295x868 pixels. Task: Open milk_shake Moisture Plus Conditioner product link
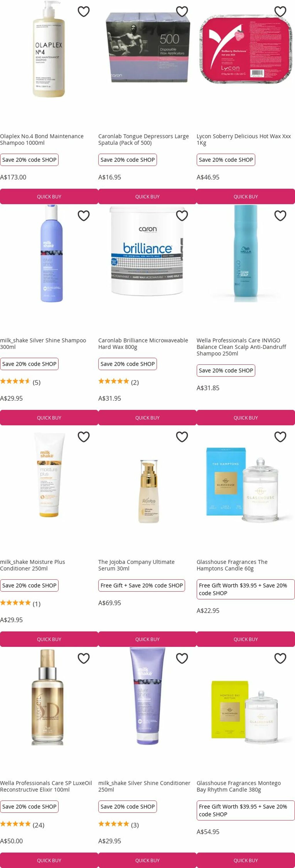[x=33, y=565]
